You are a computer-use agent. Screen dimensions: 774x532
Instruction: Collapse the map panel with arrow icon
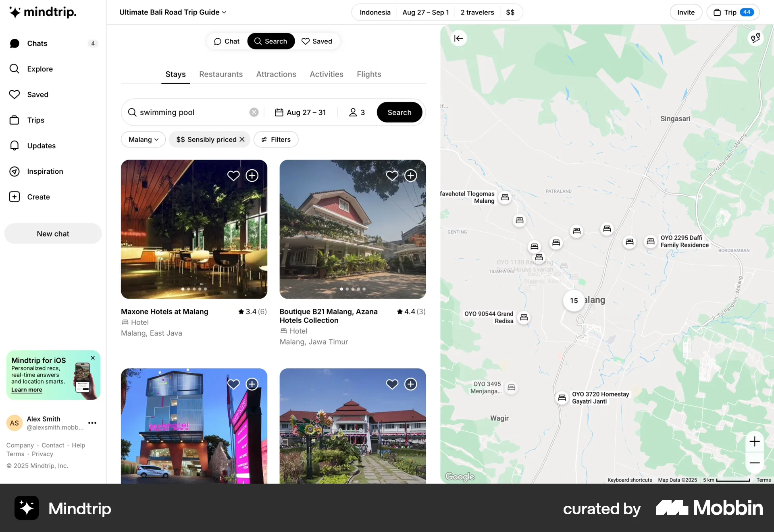tap(459, 38)
